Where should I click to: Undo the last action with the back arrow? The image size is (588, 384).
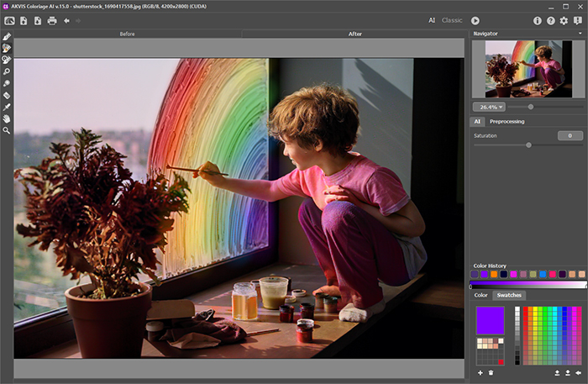coord(66,20)
